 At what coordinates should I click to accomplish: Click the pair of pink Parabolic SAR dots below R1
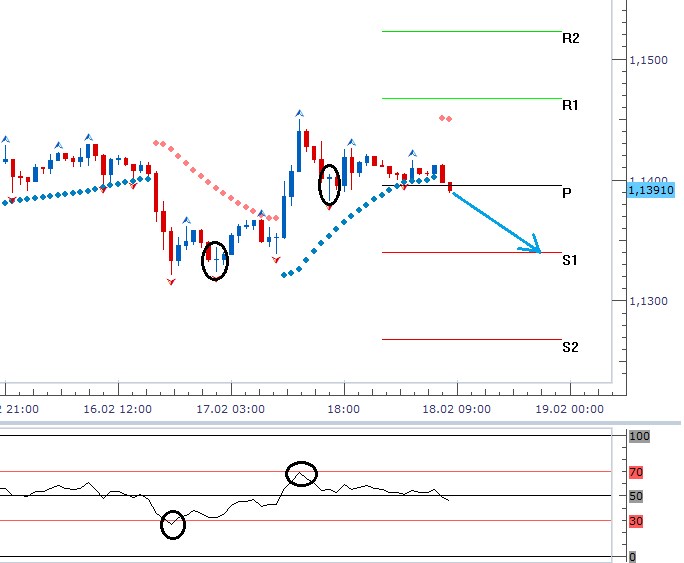(x=445, y=118)
